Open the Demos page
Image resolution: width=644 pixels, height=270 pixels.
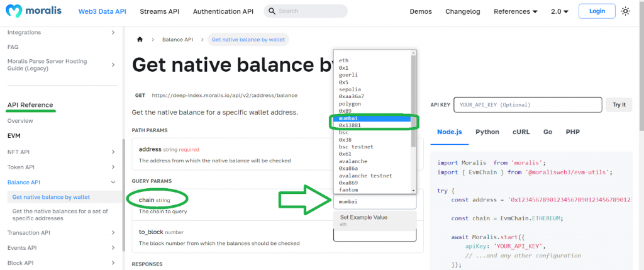421,11
